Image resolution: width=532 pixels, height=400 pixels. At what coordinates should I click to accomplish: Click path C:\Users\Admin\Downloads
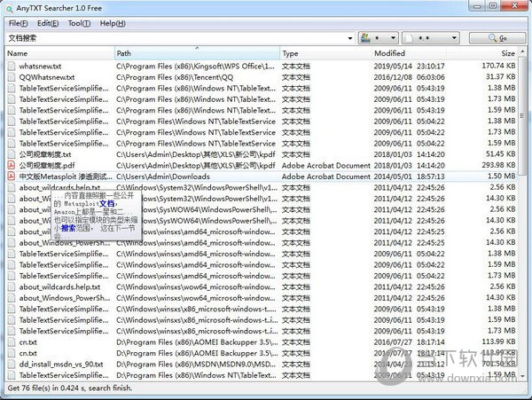point(163,176)
